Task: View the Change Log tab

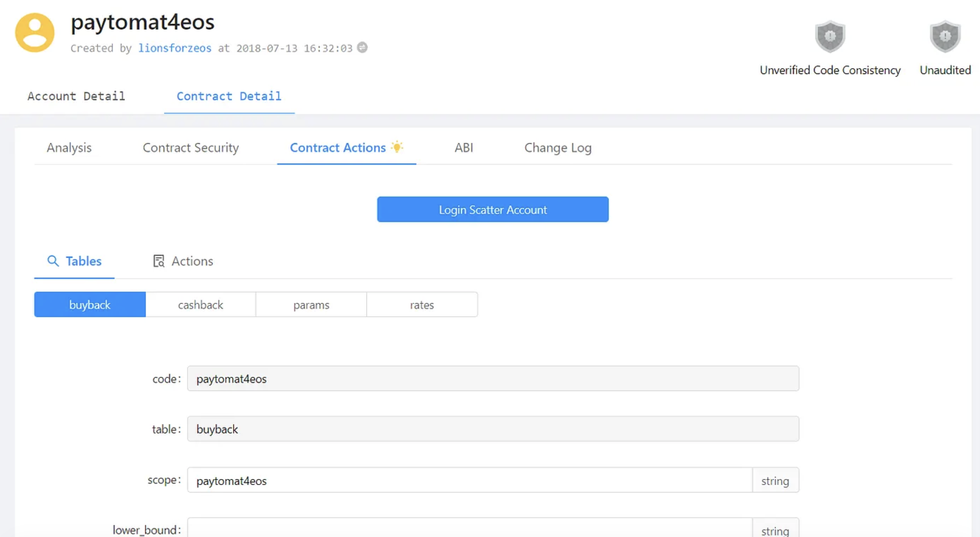Action: tap(558, 147)
